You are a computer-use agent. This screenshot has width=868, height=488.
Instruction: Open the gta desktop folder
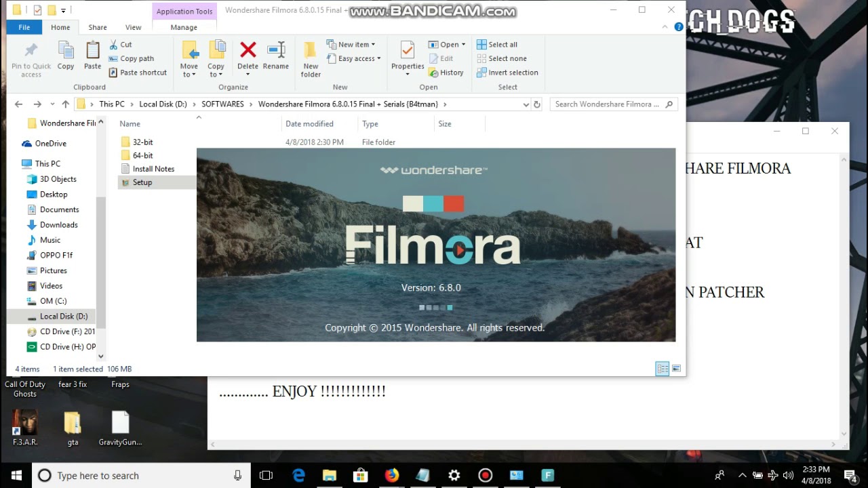pyautogui.click(x=73, y=429)
